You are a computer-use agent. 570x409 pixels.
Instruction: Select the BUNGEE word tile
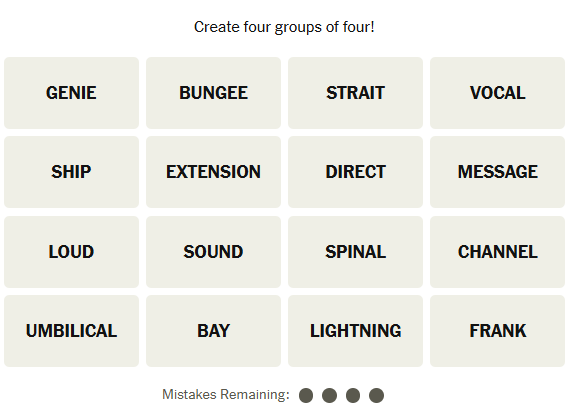(x=213, y=93)
